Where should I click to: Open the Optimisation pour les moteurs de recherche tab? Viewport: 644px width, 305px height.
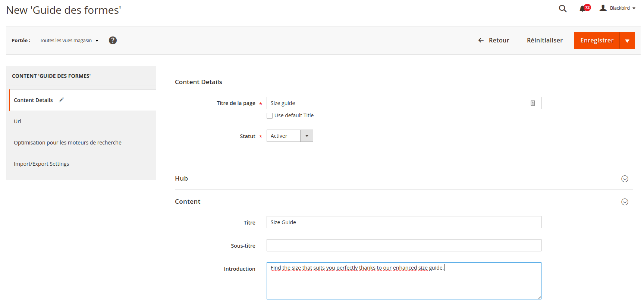[x=67, y=143]
